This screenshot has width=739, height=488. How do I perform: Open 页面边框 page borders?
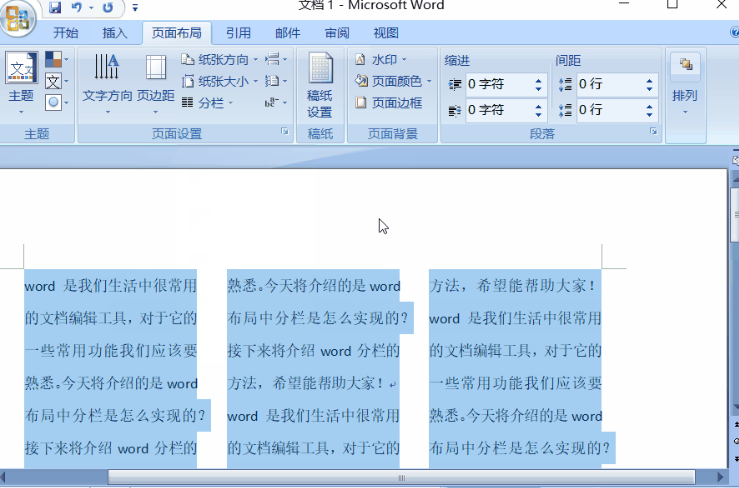point(388,103)
